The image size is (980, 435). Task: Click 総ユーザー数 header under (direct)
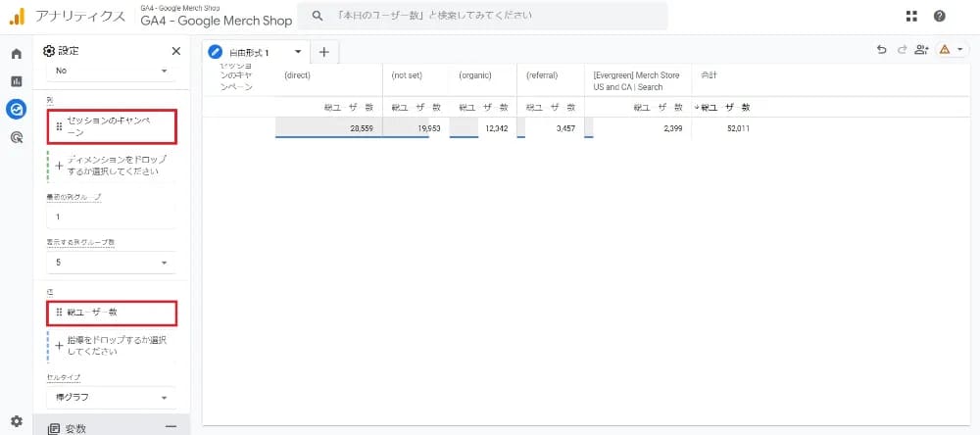pyautogui.click(x=349, y=107)
